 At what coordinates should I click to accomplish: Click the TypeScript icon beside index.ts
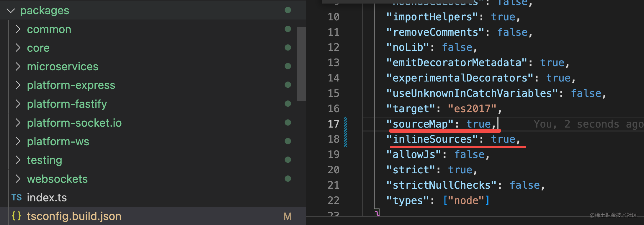pyautogui.click(x=17, y=198)
